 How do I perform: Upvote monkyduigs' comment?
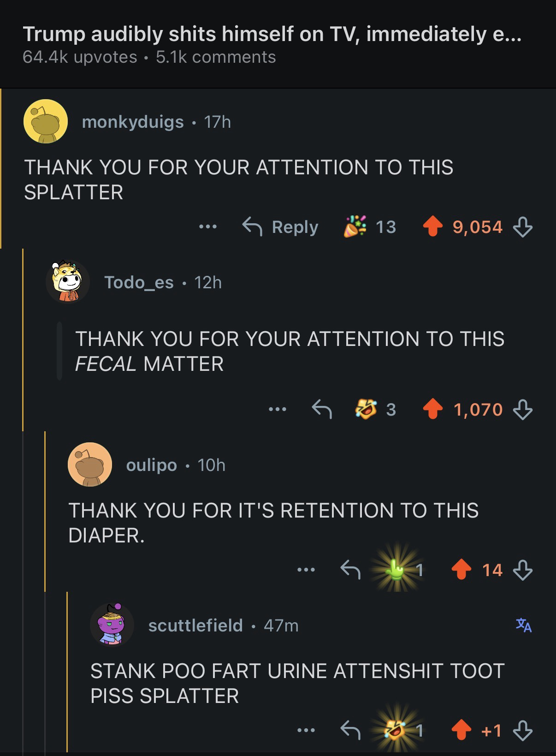(432, 227)
